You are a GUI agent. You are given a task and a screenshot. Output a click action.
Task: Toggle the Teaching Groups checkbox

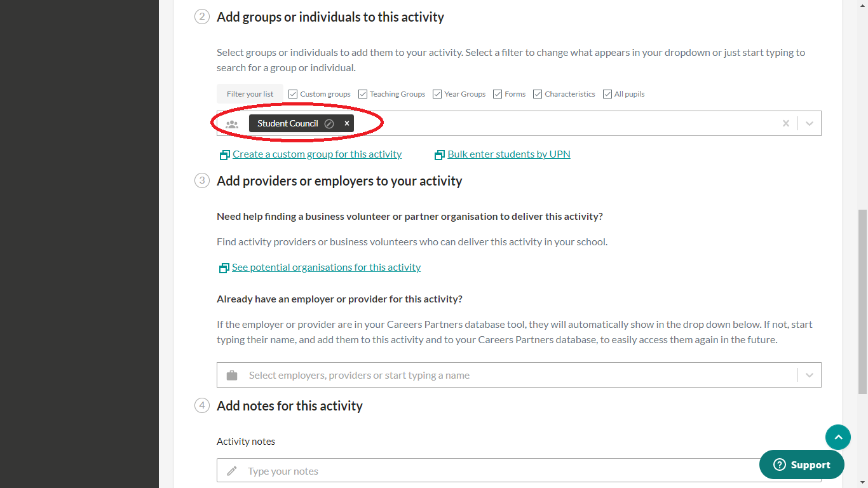click(x=363, y=94)
